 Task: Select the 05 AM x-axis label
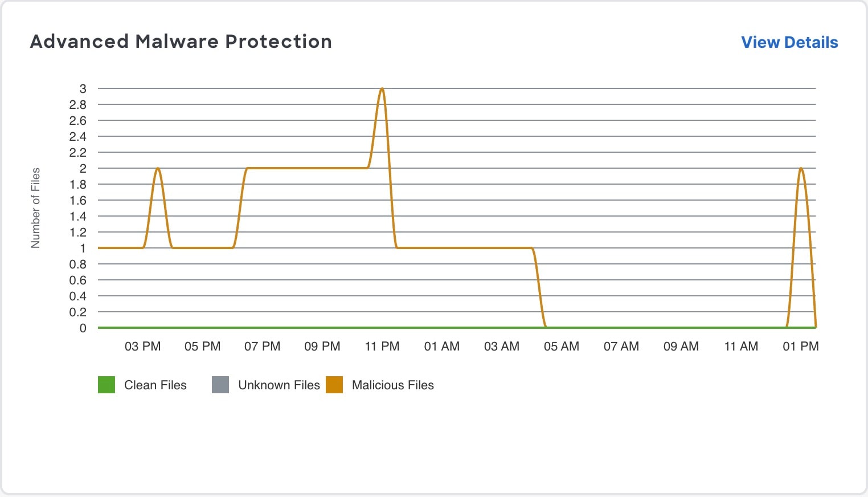point(561,347)
